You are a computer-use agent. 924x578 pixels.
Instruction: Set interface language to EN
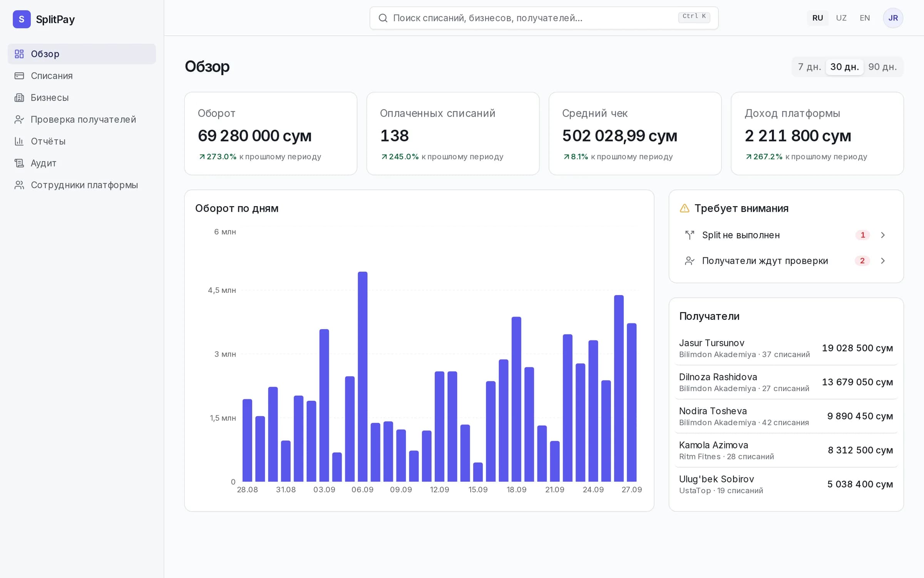865,18
